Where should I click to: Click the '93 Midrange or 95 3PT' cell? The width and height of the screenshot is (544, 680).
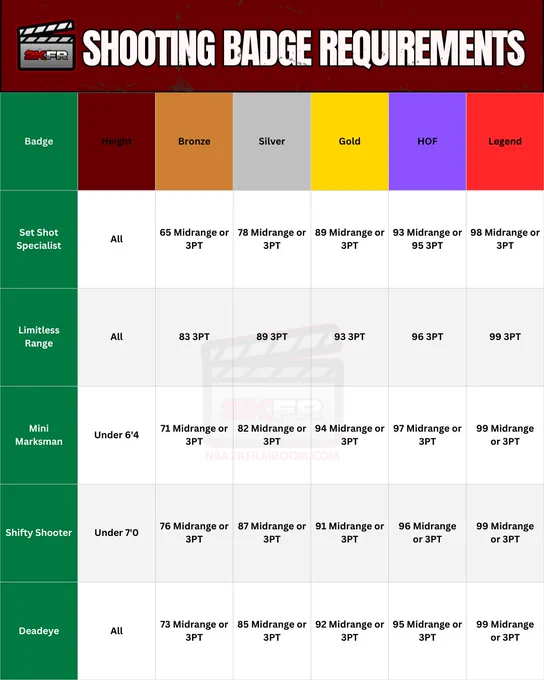(x=427, y=239)
